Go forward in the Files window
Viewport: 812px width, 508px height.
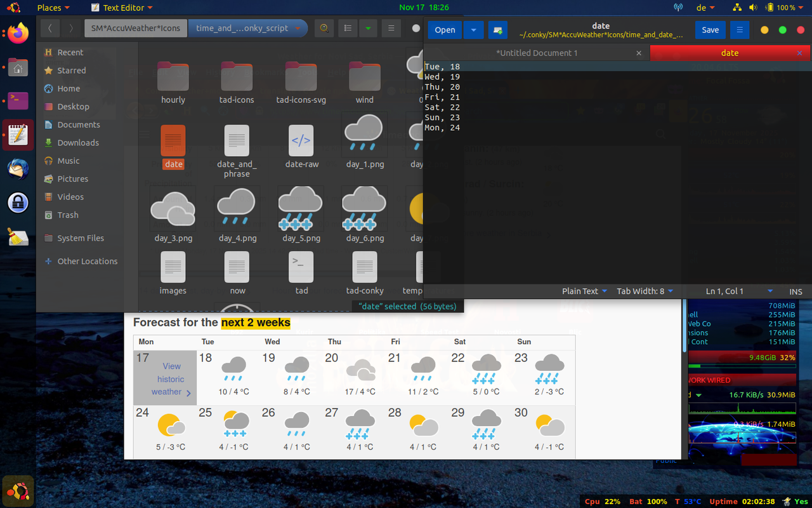[71, 28]
